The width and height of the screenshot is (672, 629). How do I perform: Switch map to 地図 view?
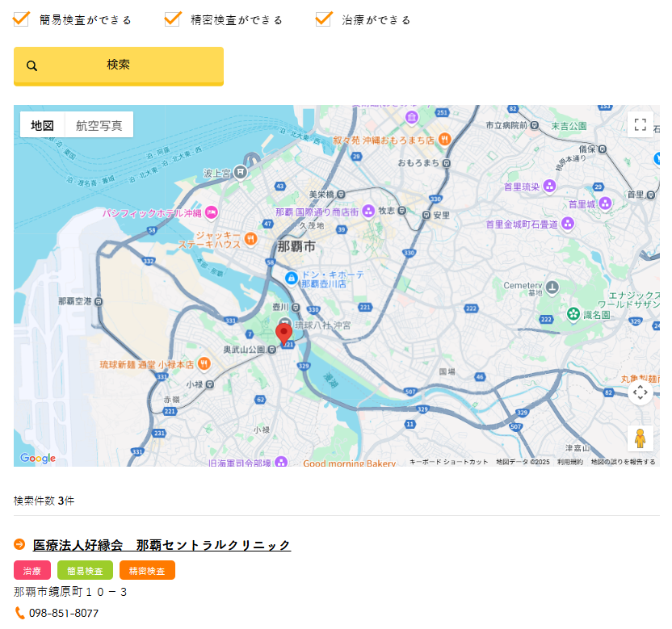[x=43, y=125]
